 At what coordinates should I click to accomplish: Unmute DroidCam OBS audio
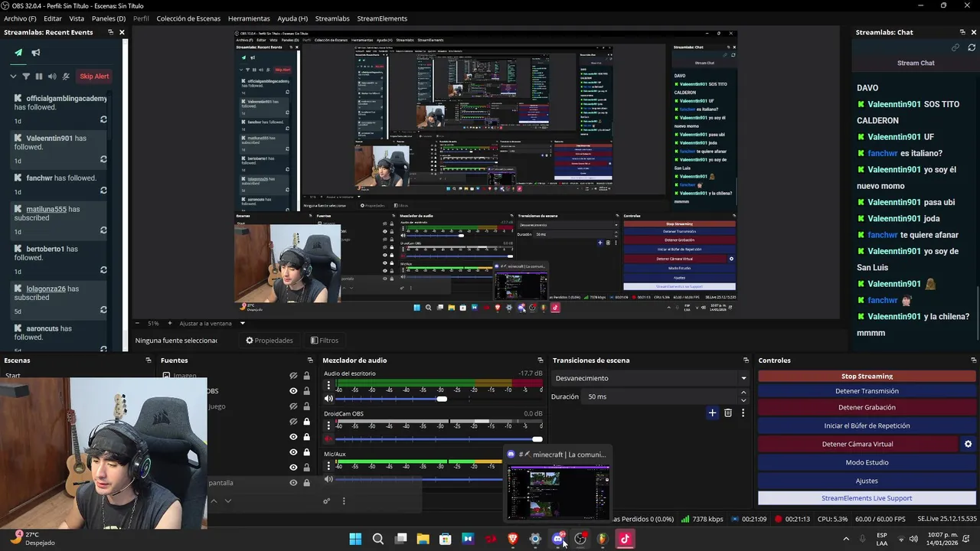(x=328, y=439)
